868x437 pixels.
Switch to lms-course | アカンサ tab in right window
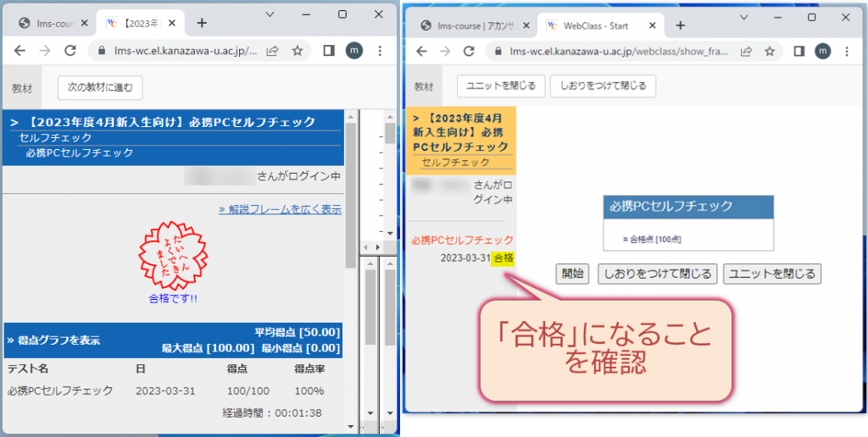click(475, 25)
